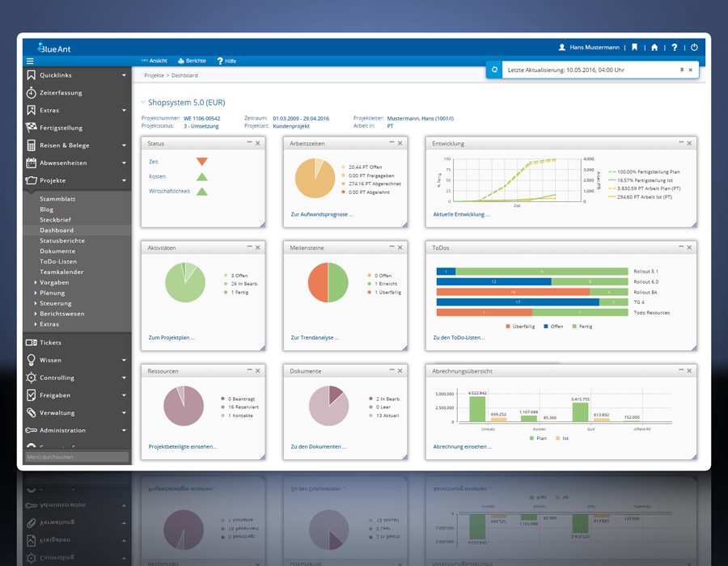Collapse the Status widget
This screenshot has height=566, width=728.
(249, 142)
